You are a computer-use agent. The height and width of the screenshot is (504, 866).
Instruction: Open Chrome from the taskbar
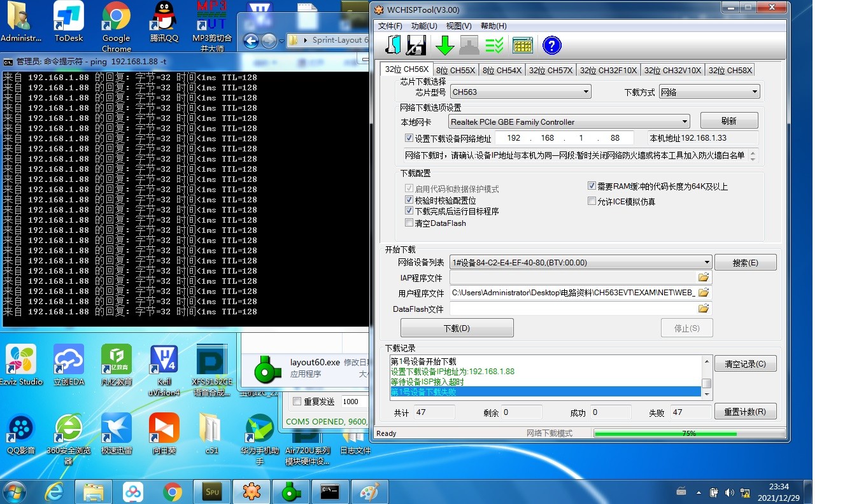click(x=173, y=491)
